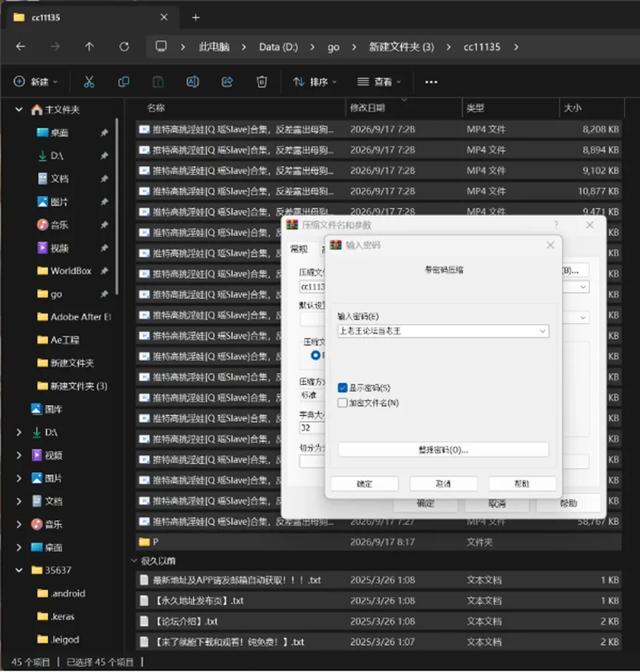This screenshot has width=640, height=672.
Task: Open the password history dropdown arrow
Action: [x=542, y=331]
